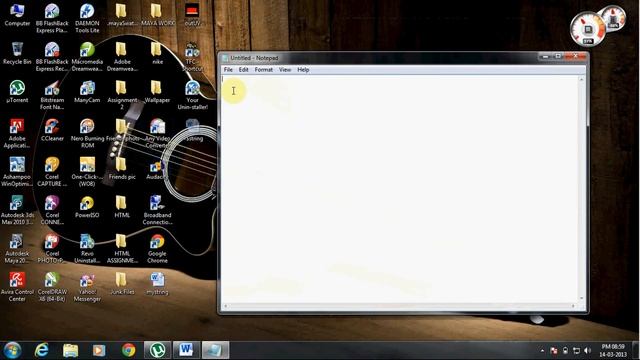Click the CPU meter desktop gadget
The image size is (640, 360).
tap(588, 29)
